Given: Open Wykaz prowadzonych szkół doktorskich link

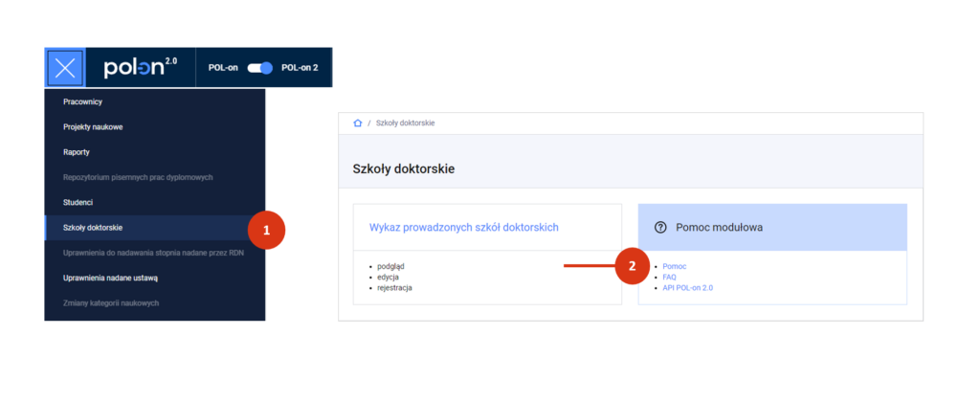Looking at the screenshot, I should [x=463, y=228].
